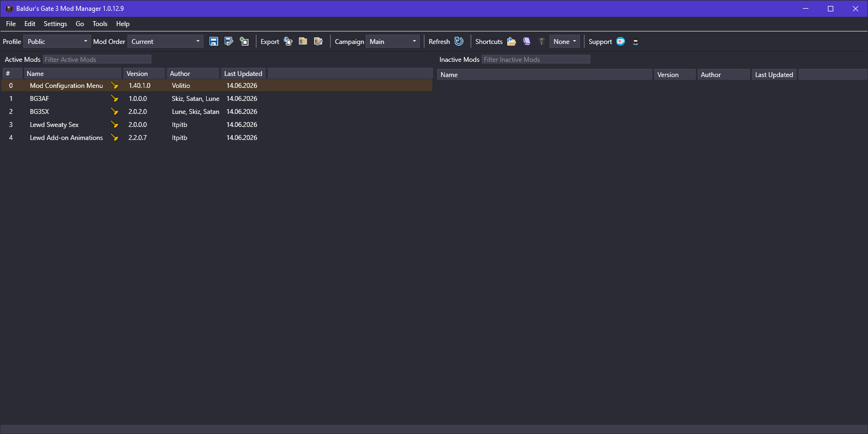This screenshot has height=434, width=868.
Task: Click the purple book shortcut icon
Action: pyautogui.click(x=527, y=41)
